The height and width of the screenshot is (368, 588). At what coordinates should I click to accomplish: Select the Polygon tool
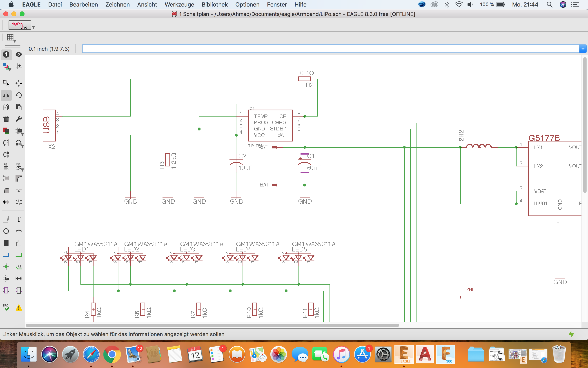tap(19, 243)
